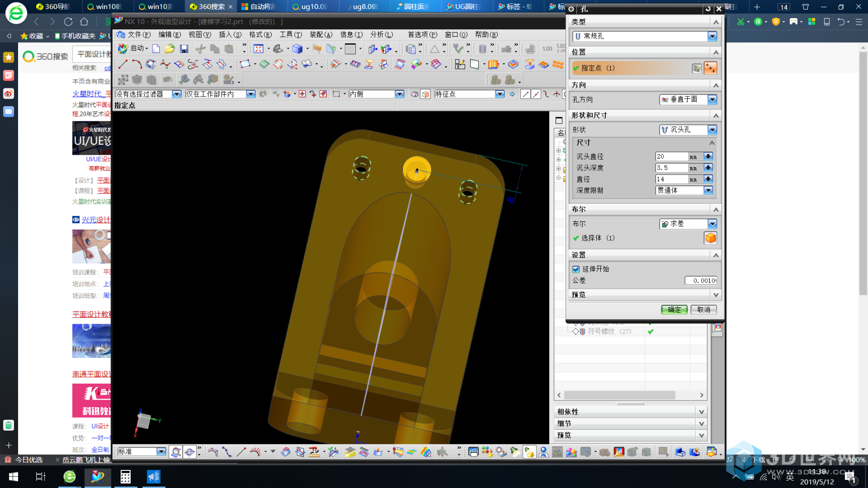Image resolution: width=868 pixels, height=488 pixels.
Task: Open the 仅在工作部件内 dropdown
Action: (x=251, y=94)
